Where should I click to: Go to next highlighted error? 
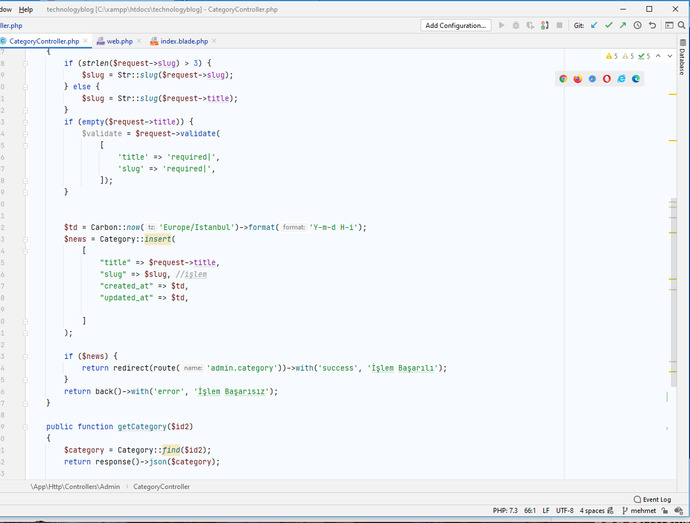(x=670, y=56)
